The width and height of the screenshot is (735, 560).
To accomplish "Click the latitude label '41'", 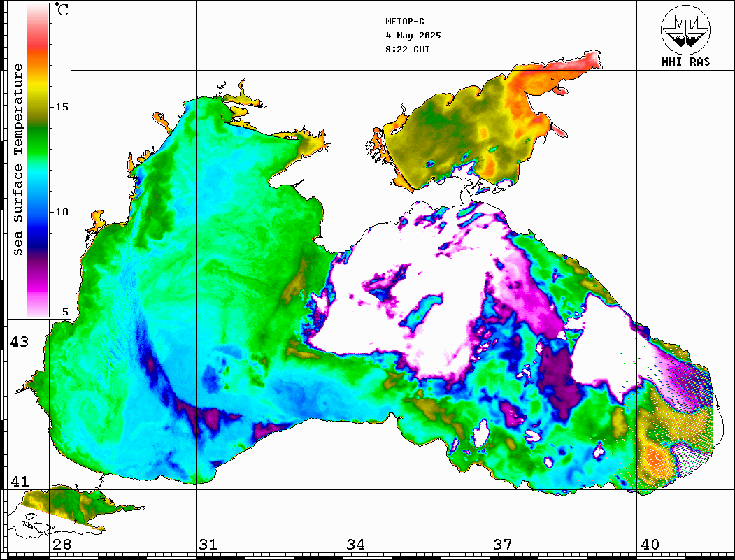I will 19,481.
